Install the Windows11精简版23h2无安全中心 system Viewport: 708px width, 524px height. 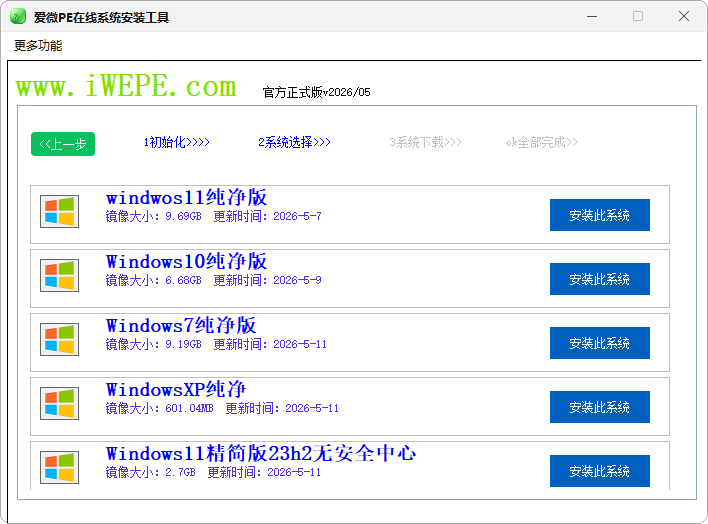[x=600, y=471]
